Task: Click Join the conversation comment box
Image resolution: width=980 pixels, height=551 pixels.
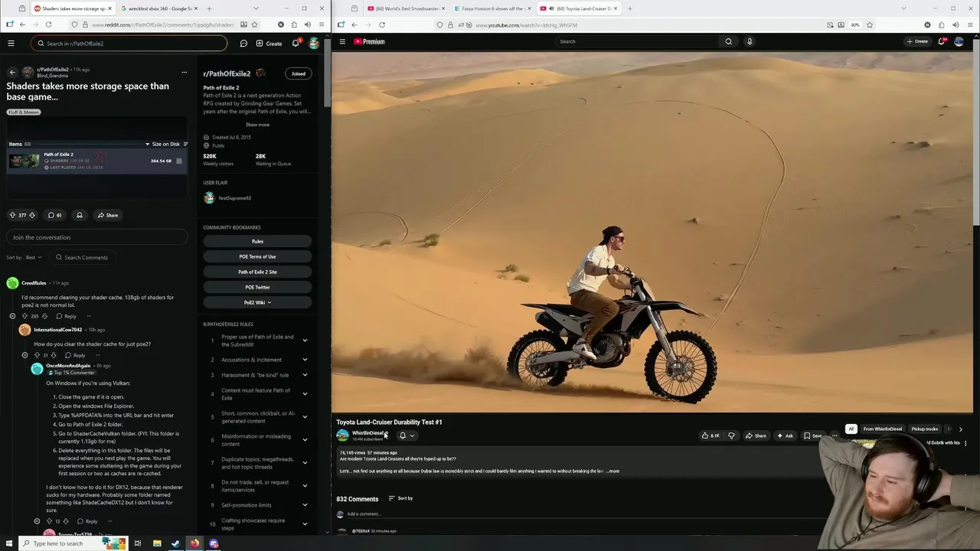Action: click(x=96, y=237)
